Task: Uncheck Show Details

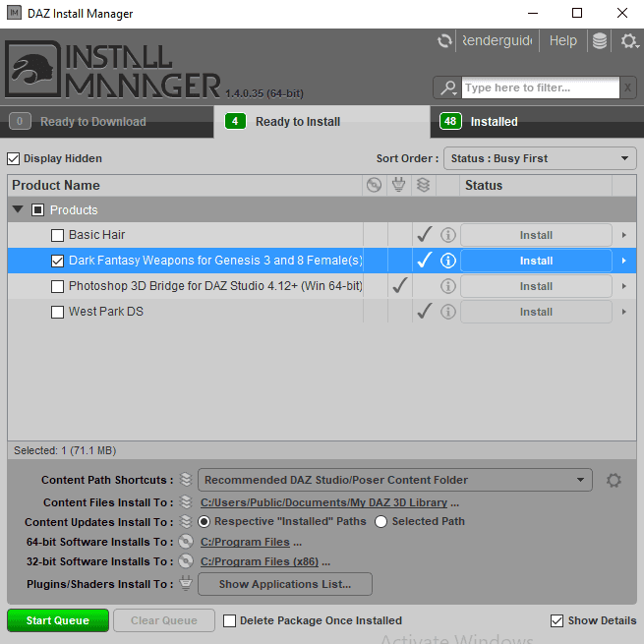Action: (x=556, y=620)
